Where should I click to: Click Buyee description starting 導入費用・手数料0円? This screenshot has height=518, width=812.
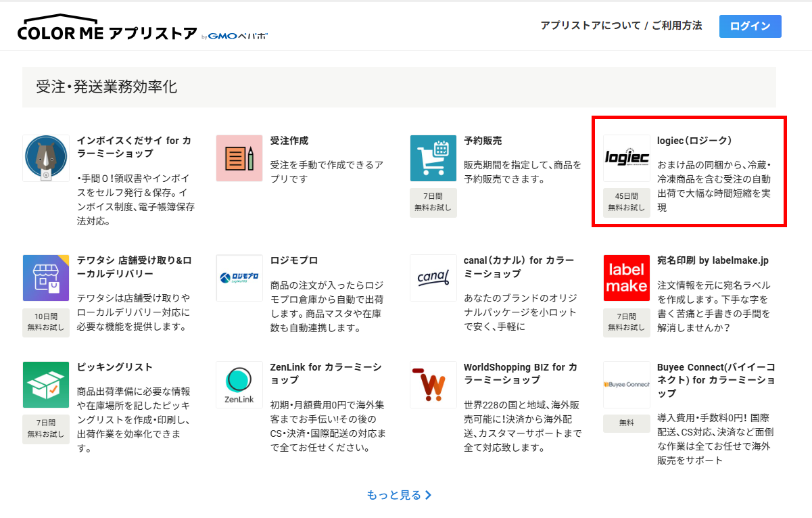coord(714,440)
